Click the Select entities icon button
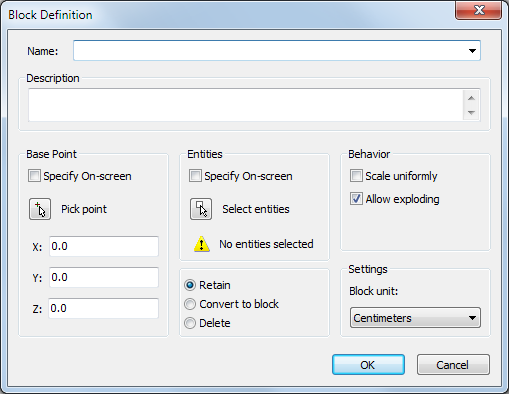This screenshot has width=509, height=394. (201, 209)
